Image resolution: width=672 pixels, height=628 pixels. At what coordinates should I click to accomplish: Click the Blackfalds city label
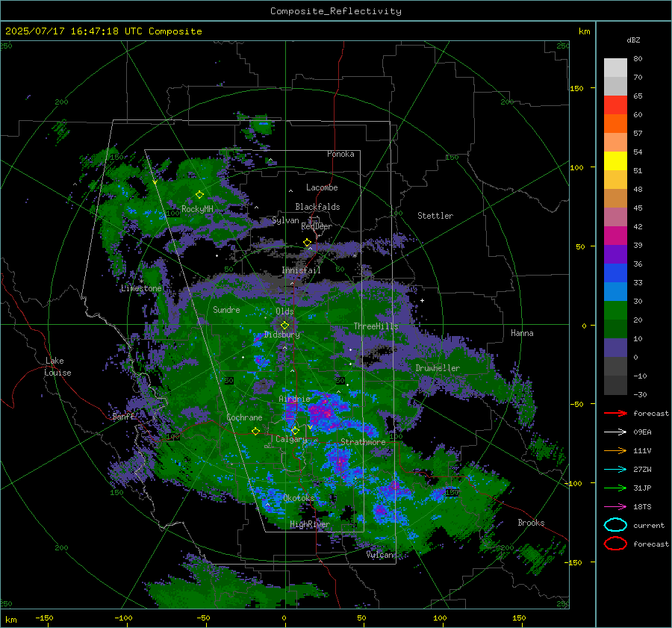click(317, 207)
